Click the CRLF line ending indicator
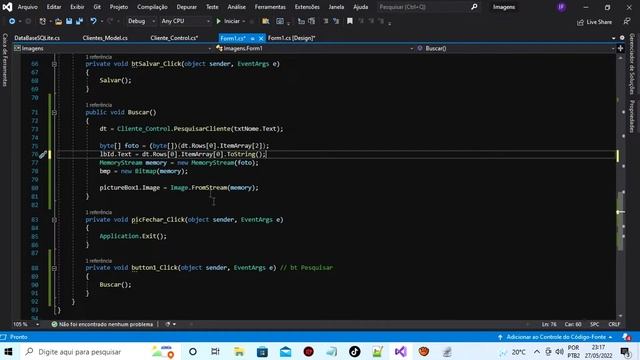Screen dimensions: 640x360 point(614,324)
